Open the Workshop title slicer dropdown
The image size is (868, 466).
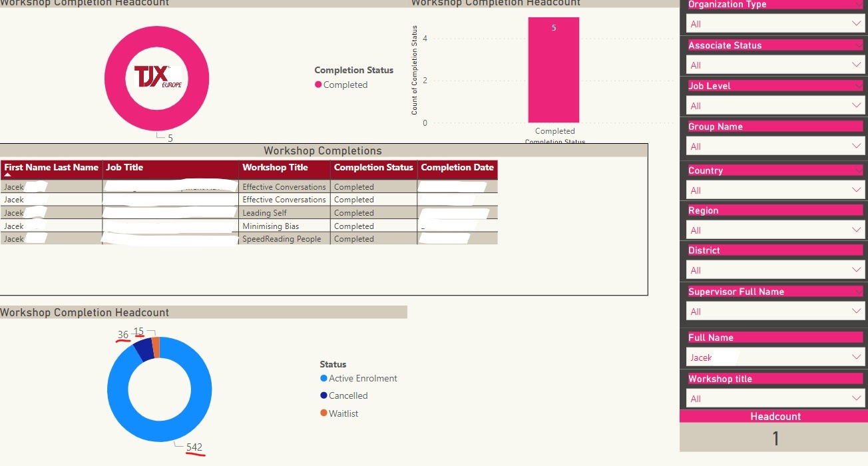tap(775, 399)
